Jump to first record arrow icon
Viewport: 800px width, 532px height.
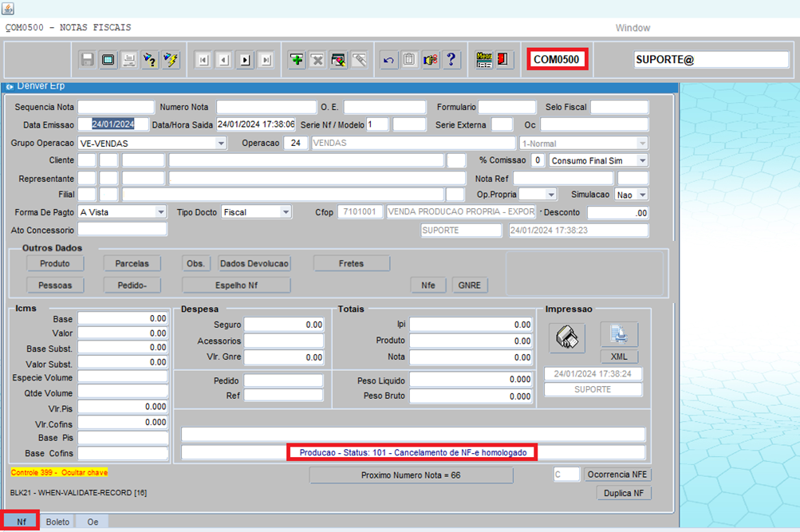coord(203,60)
